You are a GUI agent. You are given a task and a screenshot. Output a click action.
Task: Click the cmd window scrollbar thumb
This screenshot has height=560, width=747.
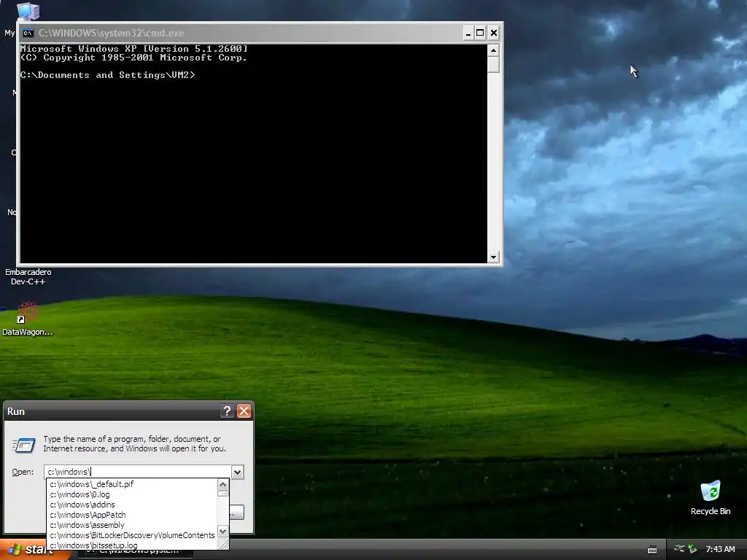[x=493, y=64]
